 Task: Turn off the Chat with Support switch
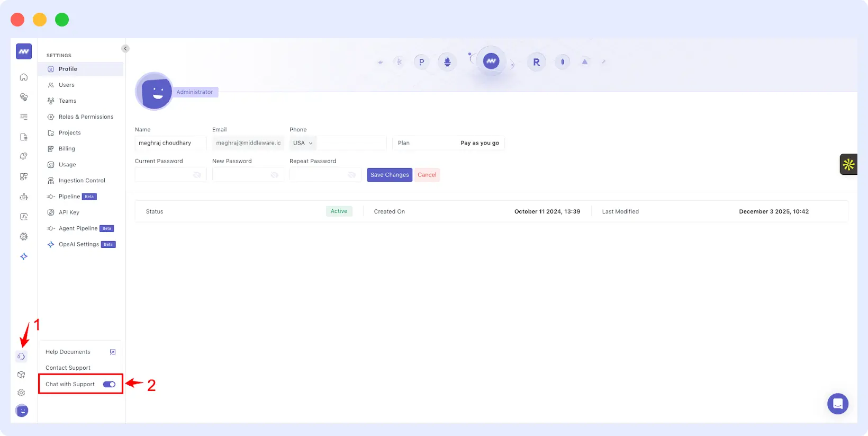pos(109,384)
